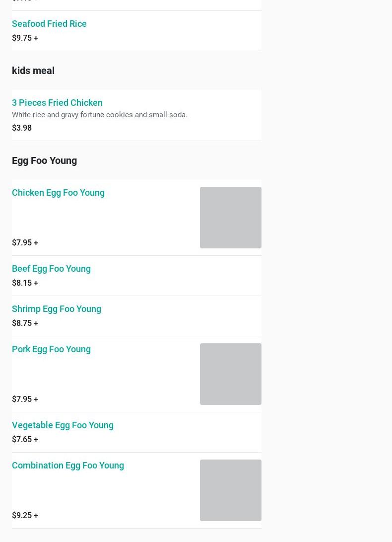Click the $8.15 + Beef Egg Foo Young price
392x542 pixels.
tap(25, 283)
